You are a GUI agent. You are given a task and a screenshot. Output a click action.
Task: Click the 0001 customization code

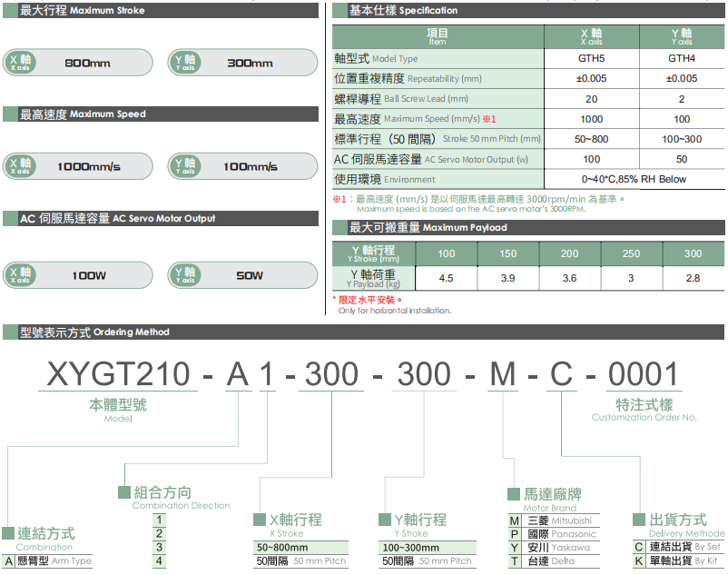click(x=644, y=373)
